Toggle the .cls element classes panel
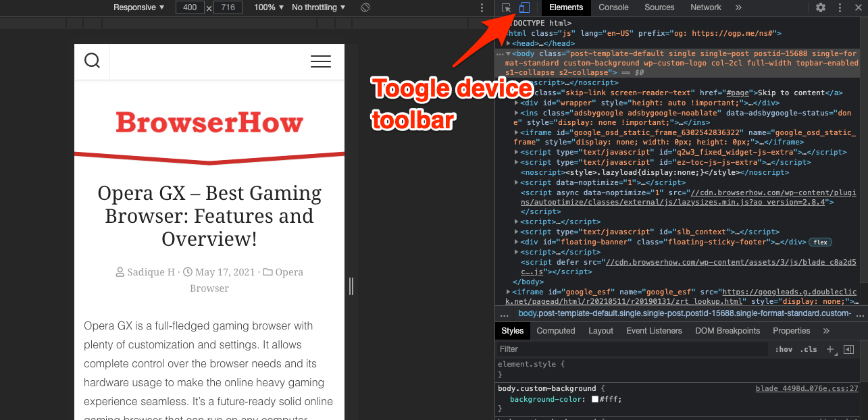868x420 pixels. (x=808, y=349)
